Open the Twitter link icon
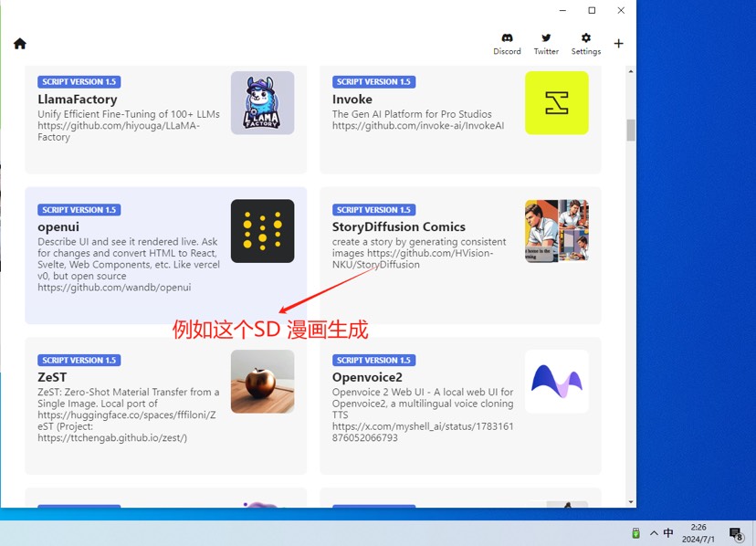756x546 pixels. (x=546, y=38)
